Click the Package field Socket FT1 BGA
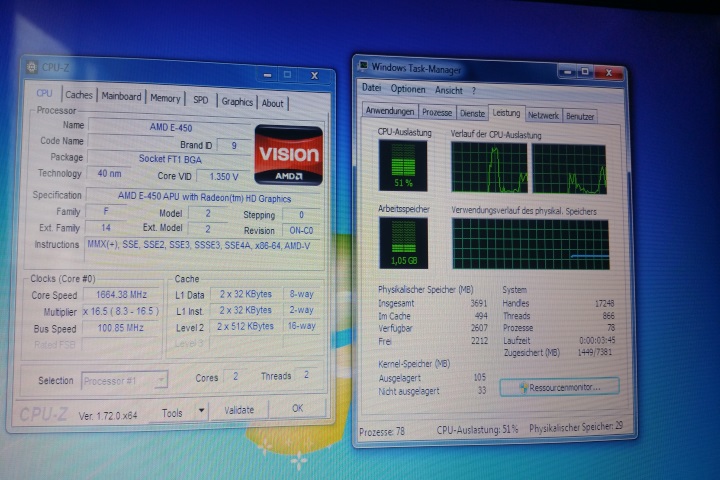Screen dimensions: 720x480 (x=169, y=159)
